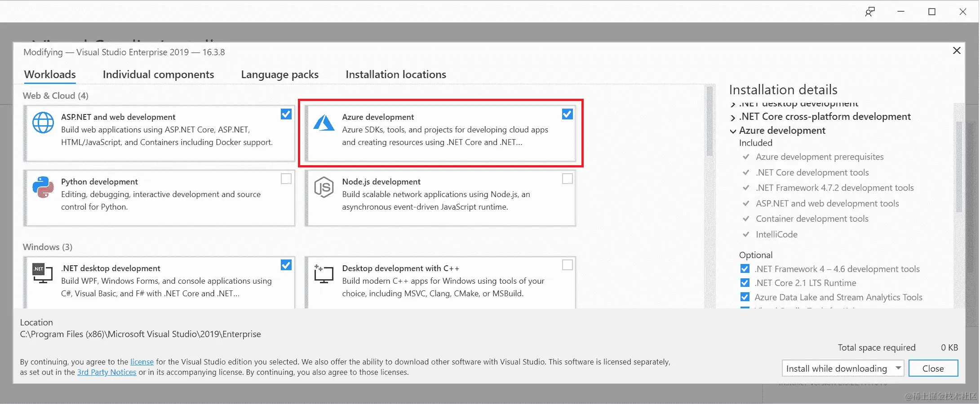Click the ASP.NET globe workload icon
The image size is (980, 404).
pos(43,123)
